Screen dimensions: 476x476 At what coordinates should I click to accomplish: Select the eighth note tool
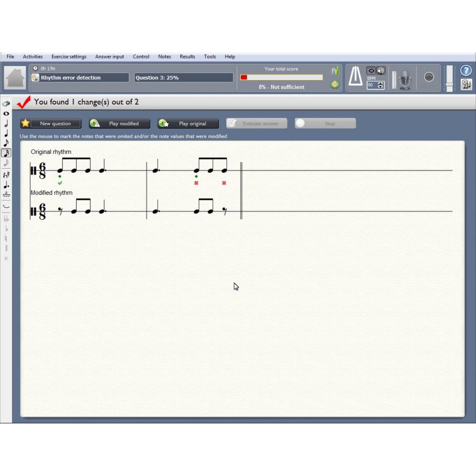6,143
